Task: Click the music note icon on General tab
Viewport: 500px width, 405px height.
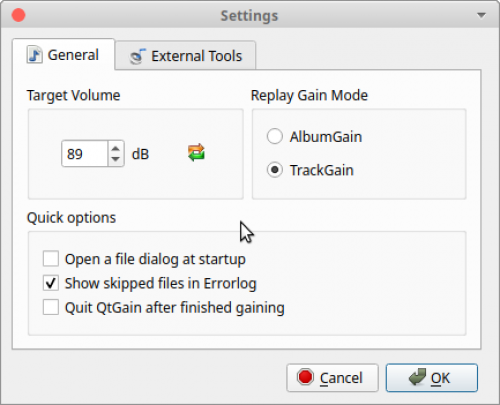Action: click(34, 54)
